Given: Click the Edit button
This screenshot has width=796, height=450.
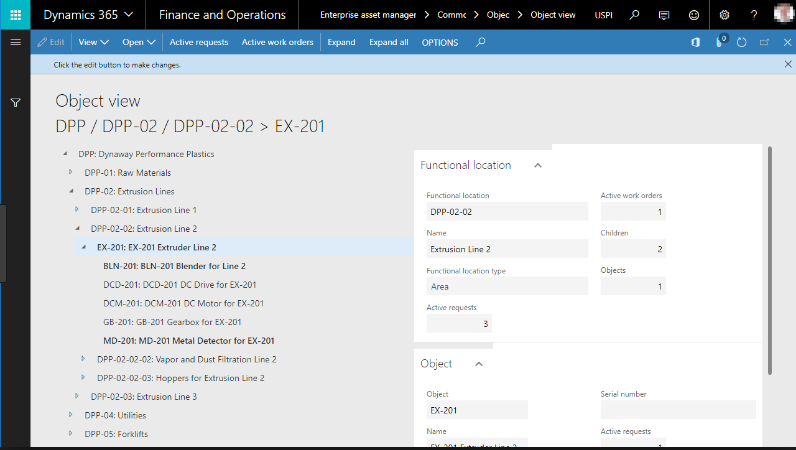Looking at the screenshot, I should [50, 43].
